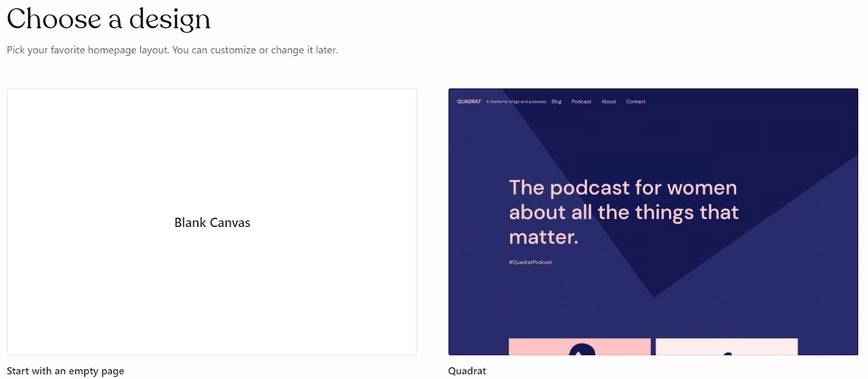
Task: Open Blog in the Quadrat preview menu
Action: tap(557, 102)
